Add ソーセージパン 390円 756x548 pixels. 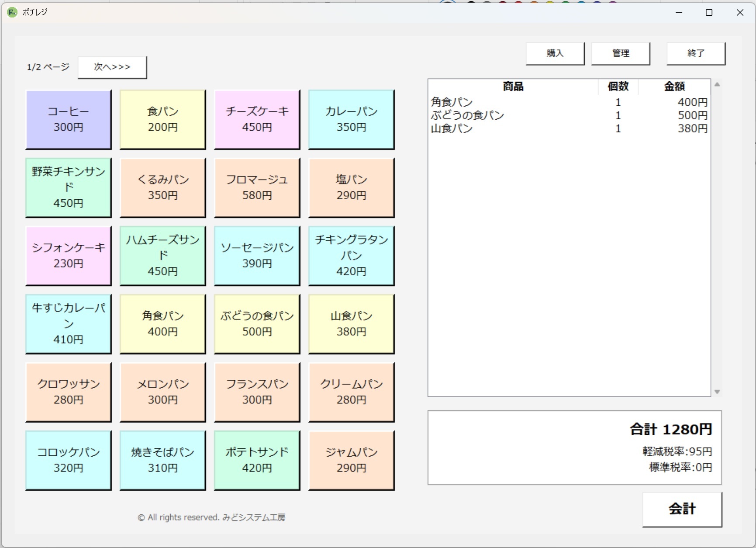click(257, 256)
